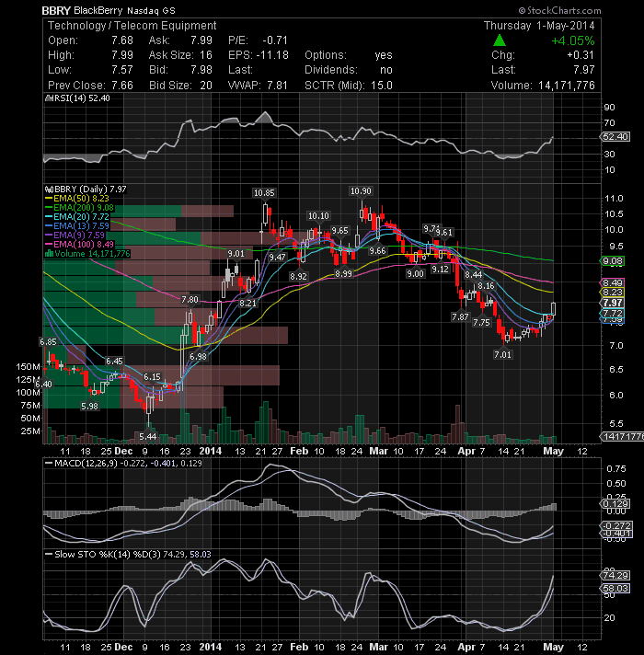Click the 6.15 price annotation

click(x=152, y=377)
